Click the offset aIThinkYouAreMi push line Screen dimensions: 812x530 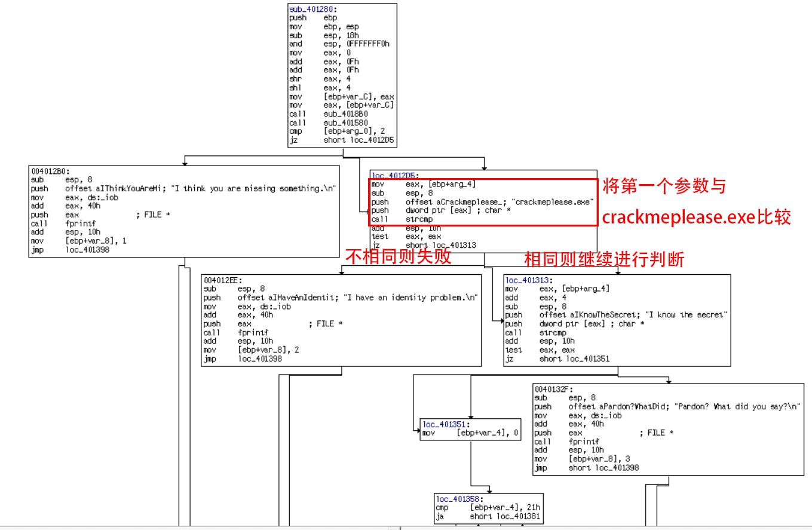click(x=183, y=188)
